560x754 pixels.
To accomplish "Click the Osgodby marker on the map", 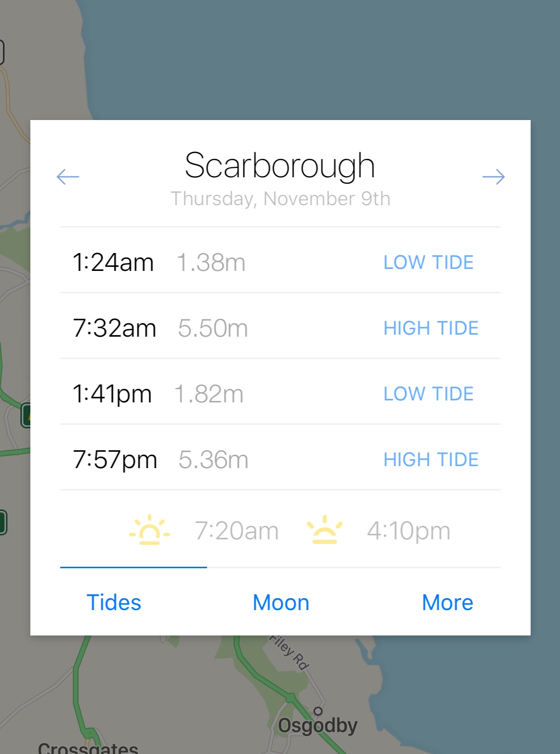I will [318, 711].
